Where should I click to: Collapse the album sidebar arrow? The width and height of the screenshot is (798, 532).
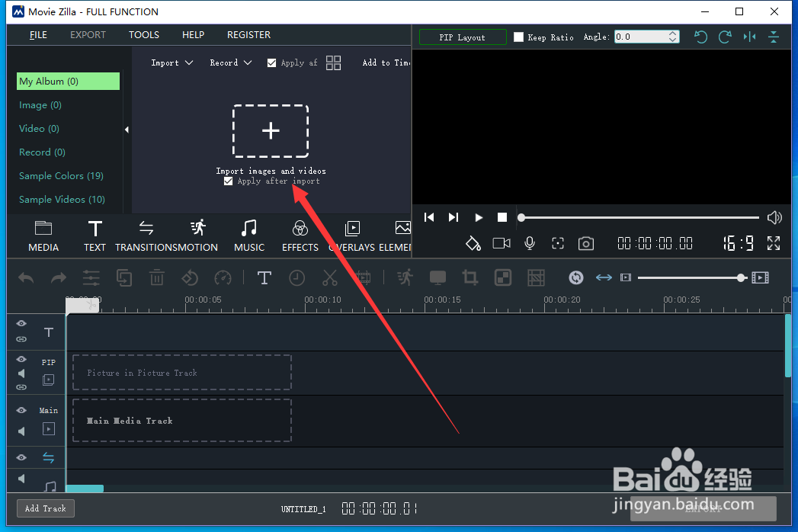tap(127, 130)
